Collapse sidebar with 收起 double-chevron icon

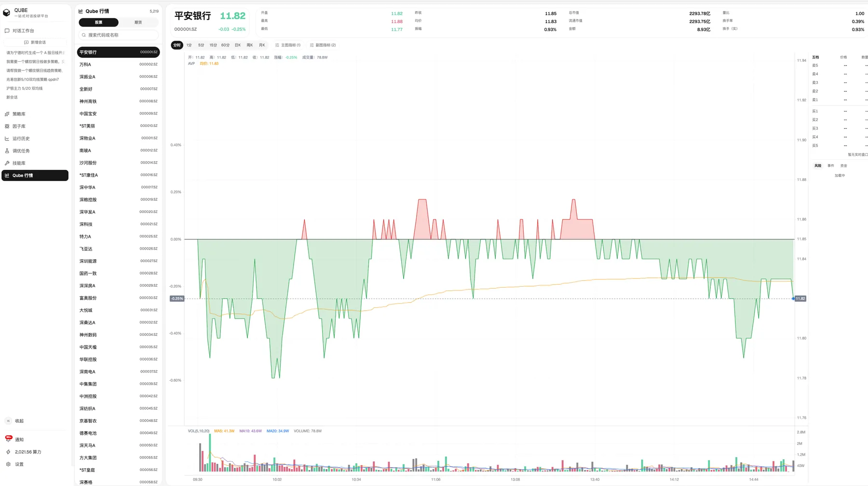8,421
